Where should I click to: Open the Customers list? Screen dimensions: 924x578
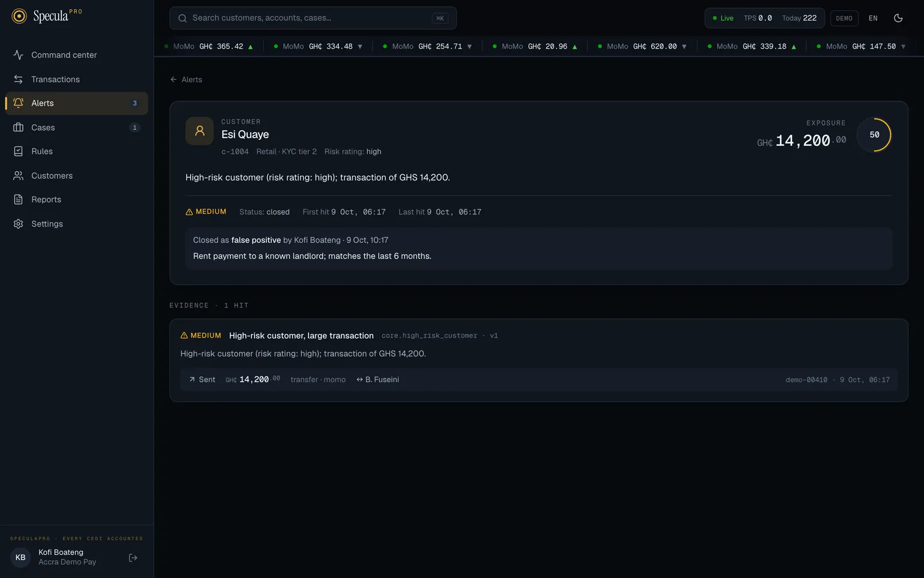click(76, 176)
